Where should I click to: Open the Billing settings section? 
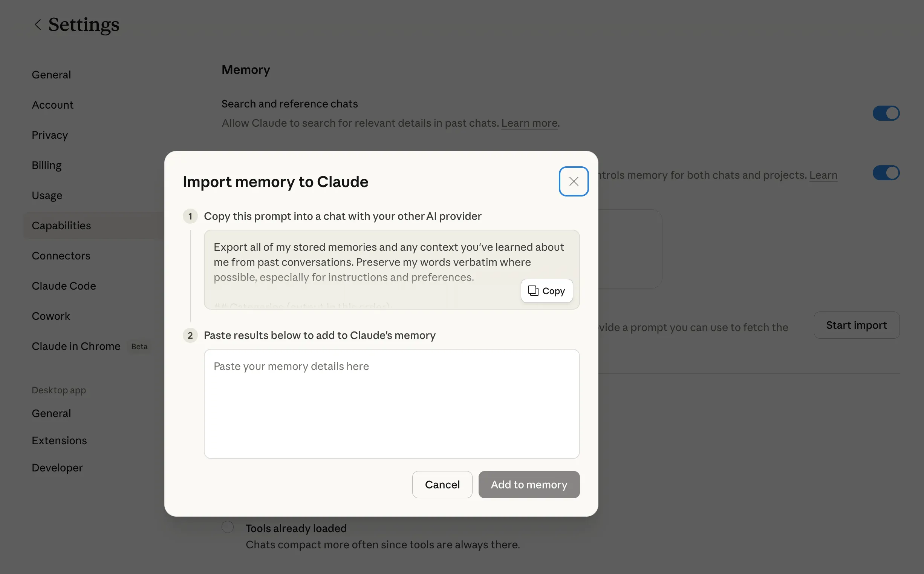point(47,165)
